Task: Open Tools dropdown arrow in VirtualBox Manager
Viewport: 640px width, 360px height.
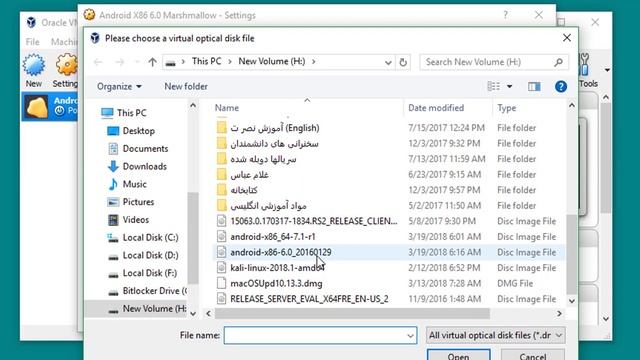Action: 607,70
